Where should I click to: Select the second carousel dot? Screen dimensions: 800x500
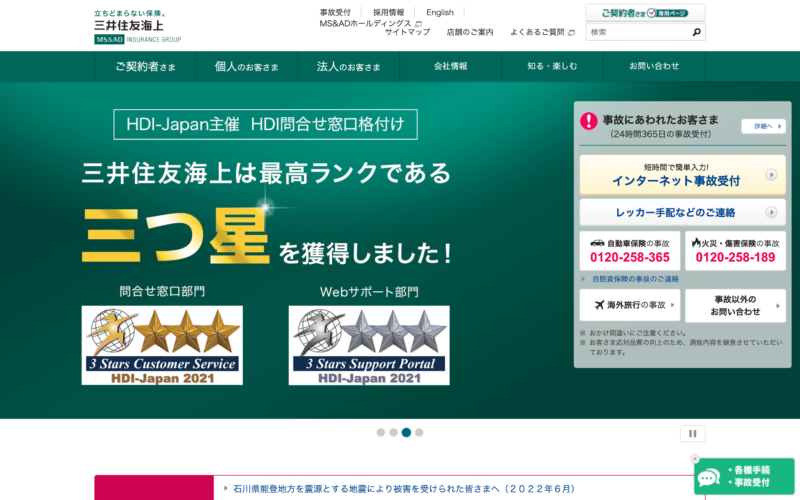(x=393, y=433)
